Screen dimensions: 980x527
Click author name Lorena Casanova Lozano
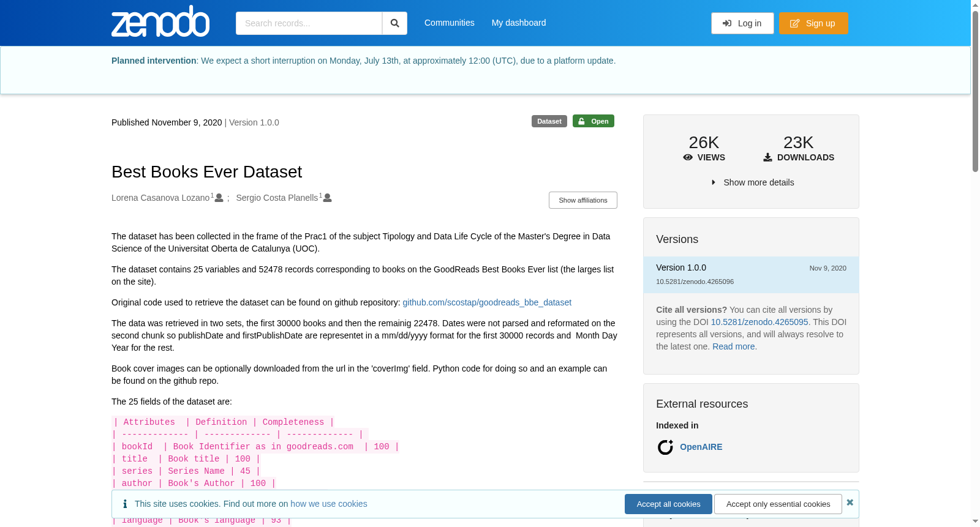click(160, 198)
